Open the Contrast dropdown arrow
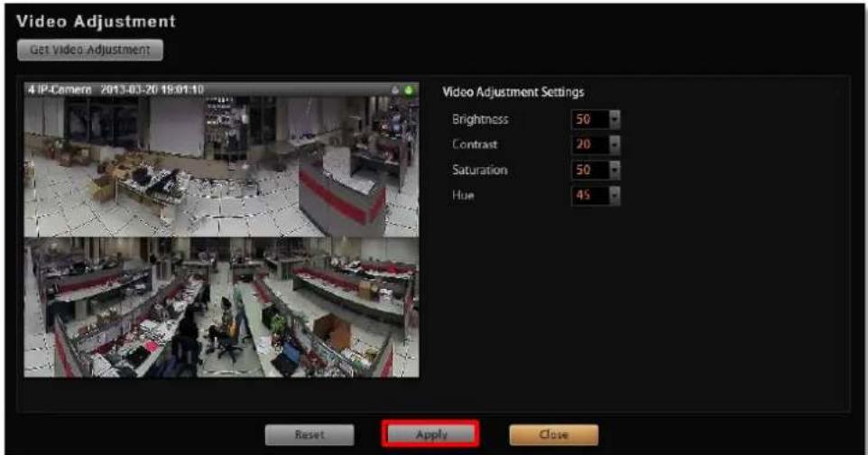Image resolution: width=868 pixels, height=455 pixels. click(x=614, y=144)
